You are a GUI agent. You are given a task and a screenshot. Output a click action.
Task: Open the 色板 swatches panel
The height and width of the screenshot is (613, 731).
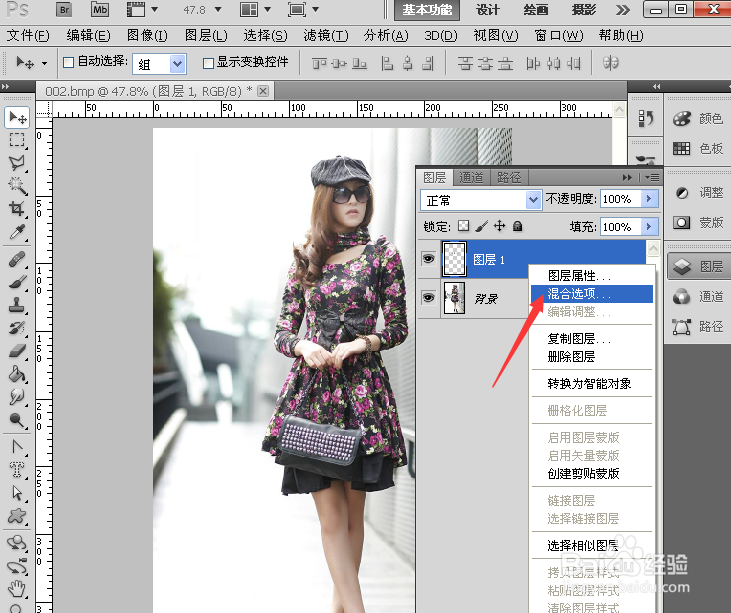pyautogui.click(x=697, y=149)
